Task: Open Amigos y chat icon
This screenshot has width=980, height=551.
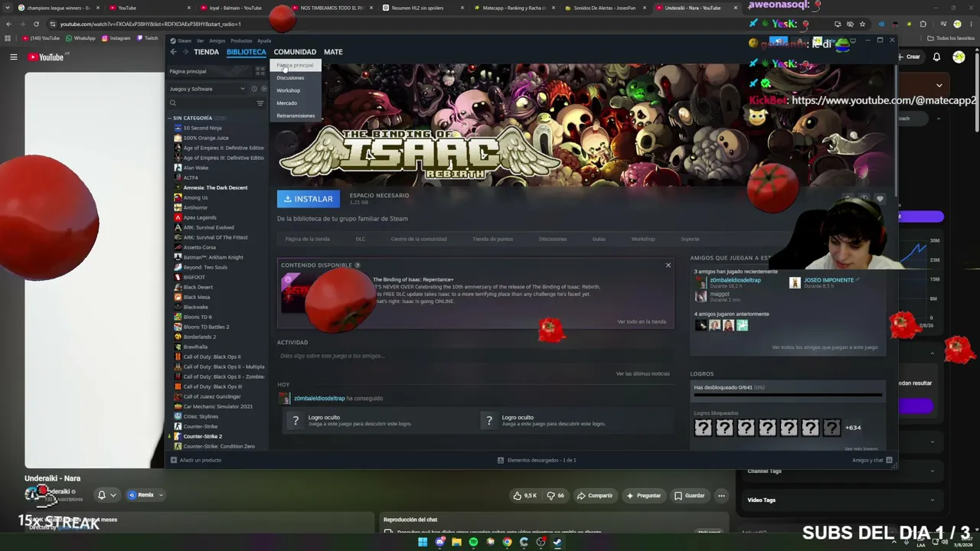Action: coord(889,460)
